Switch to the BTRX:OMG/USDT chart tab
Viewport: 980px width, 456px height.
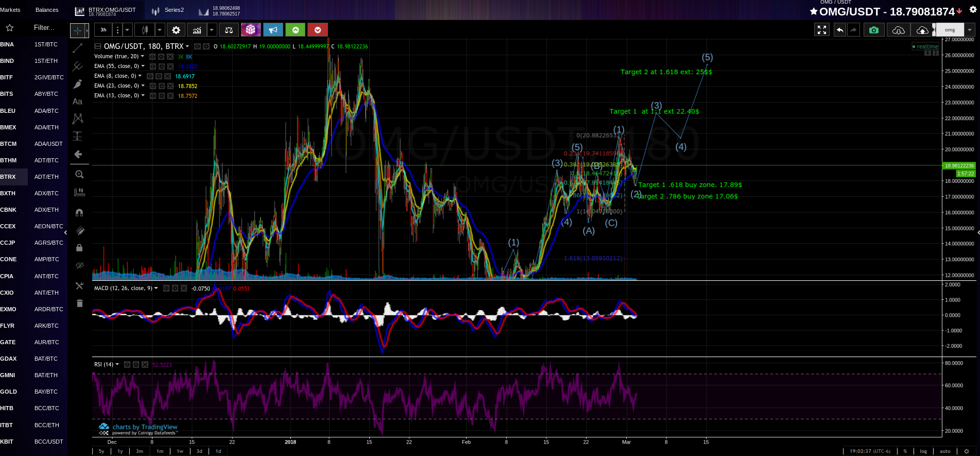click(106, 11)
